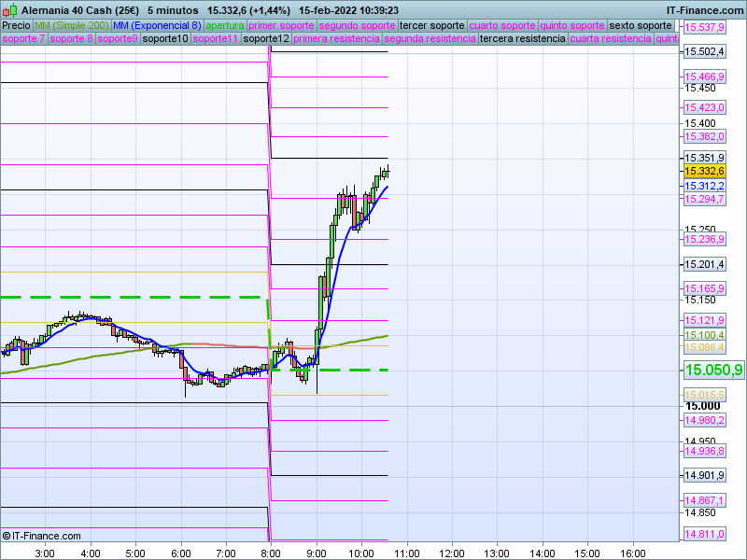Click the quinto soporte label
747x560 pixels.
(572, 26)
